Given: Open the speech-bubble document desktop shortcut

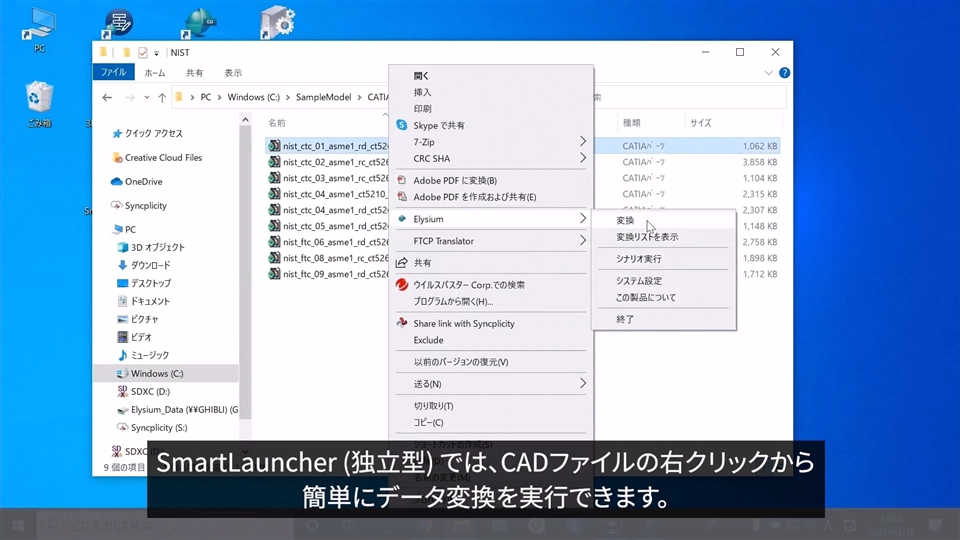Looking at the screenshot, I should (118, 24).
